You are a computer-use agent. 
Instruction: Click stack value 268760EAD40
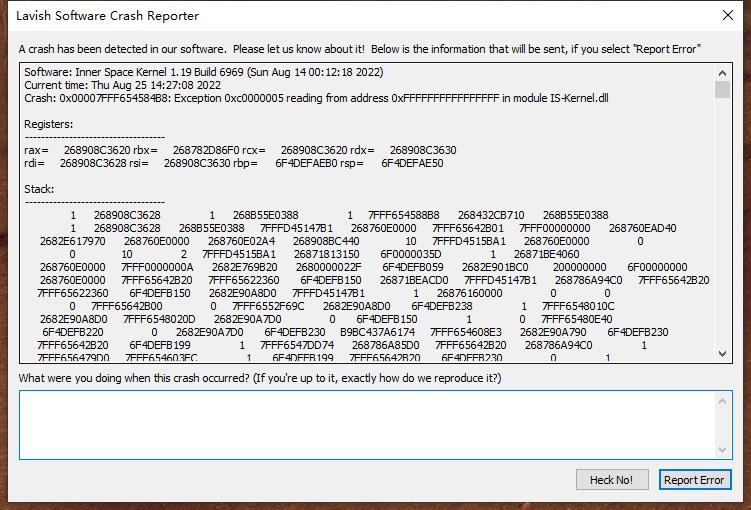(x=642, y=228)
